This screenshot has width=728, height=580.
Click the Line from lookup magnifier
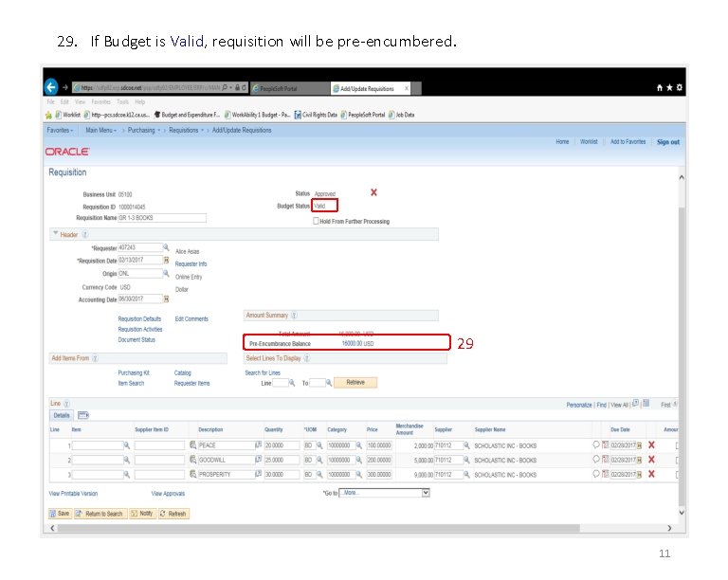[292, 383]
